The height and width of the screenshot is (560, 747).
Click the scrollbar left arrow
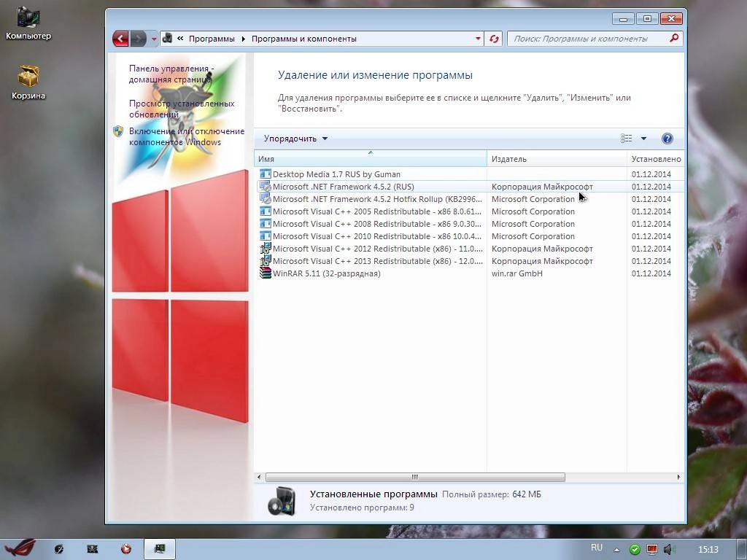[259, 477]
